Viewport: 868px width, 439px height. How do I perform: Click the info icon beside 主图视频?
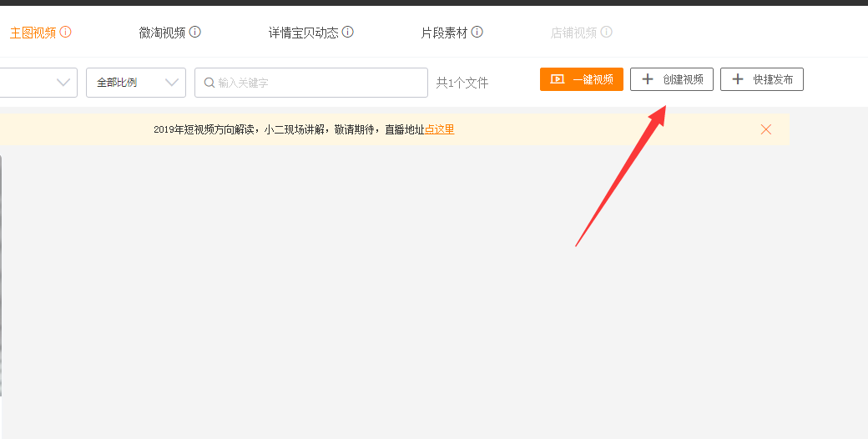[66, 33]
